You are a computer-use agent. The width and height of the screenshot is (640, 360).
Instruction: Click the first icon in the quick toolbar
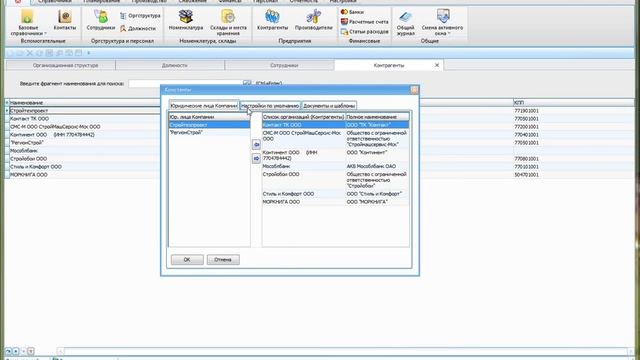[x=10, y=53]
